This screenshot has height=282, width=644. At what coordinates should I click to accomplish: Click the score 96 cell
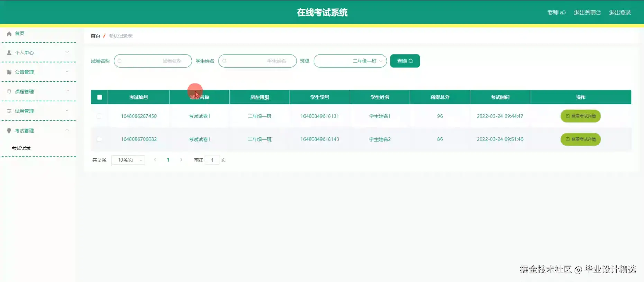tap(440, 116)
